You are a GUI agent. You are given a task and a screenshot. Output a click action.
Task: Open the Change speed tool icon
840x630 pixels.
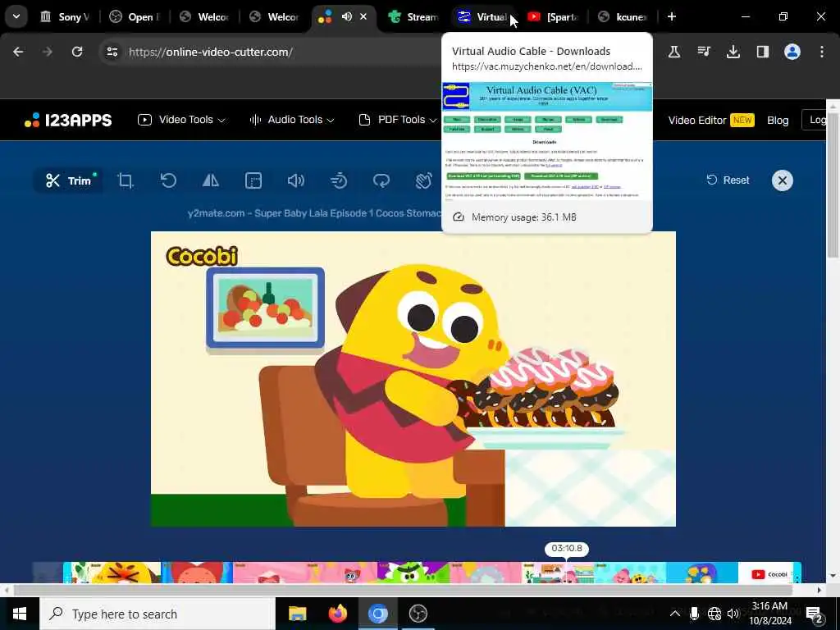tap(339, 180)
